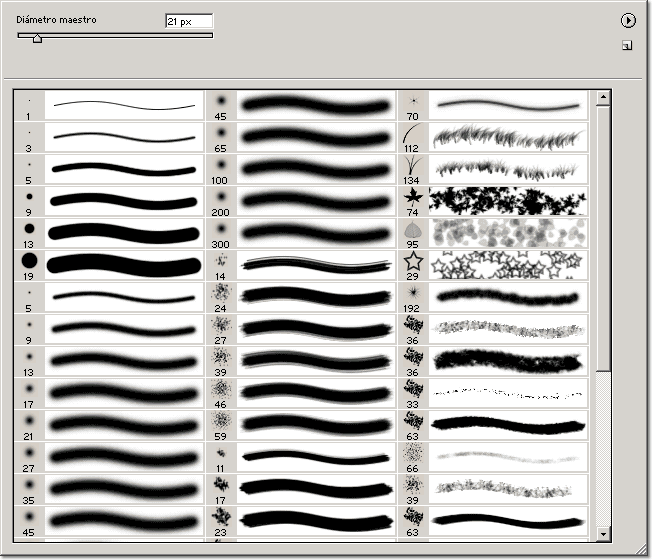The height and width of the screenshot is (560, 652).
Task: Open the brush picker flyout menu arrow
Action: (629, 20)
